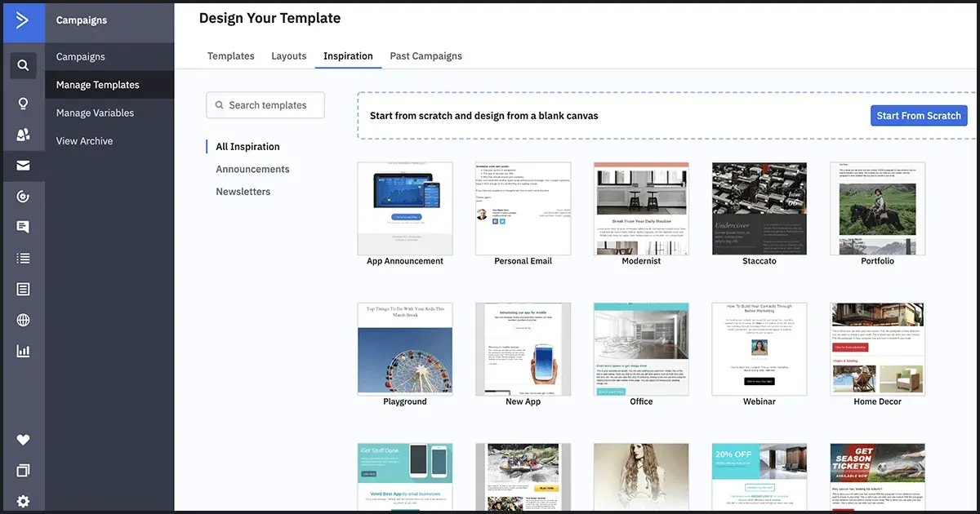This screenshot has height=514, width=980.
Task: Select the Lists sidebar icon
Action: (22, 257)
